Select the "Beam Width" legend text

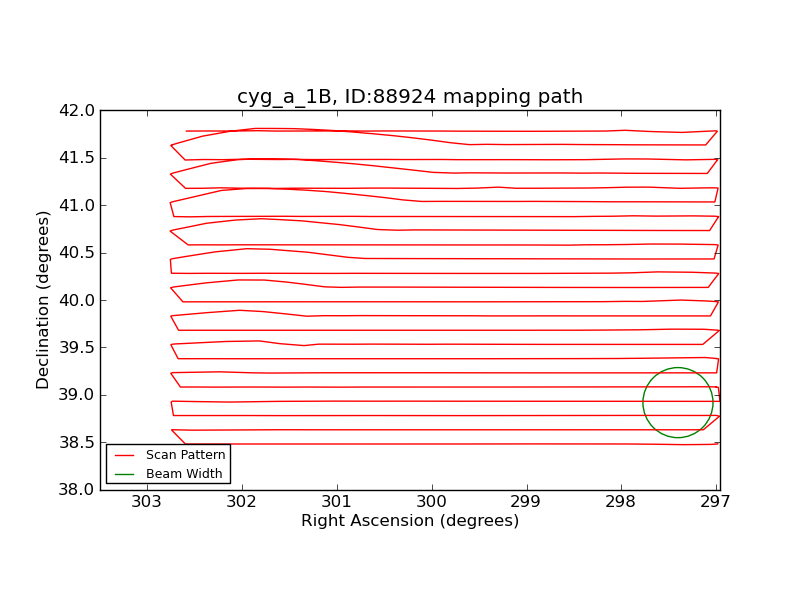tap(184, 474)
